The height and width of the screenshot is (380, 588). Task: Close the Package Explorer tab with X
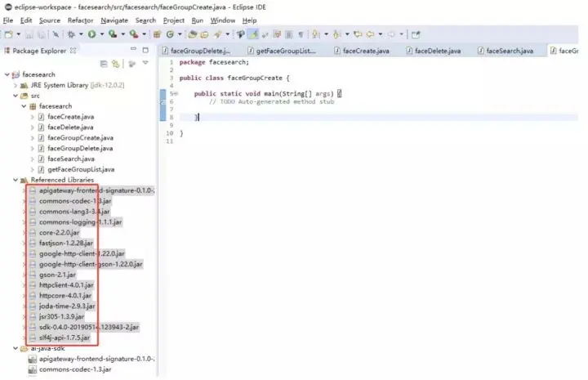click(x=73, y=51)
